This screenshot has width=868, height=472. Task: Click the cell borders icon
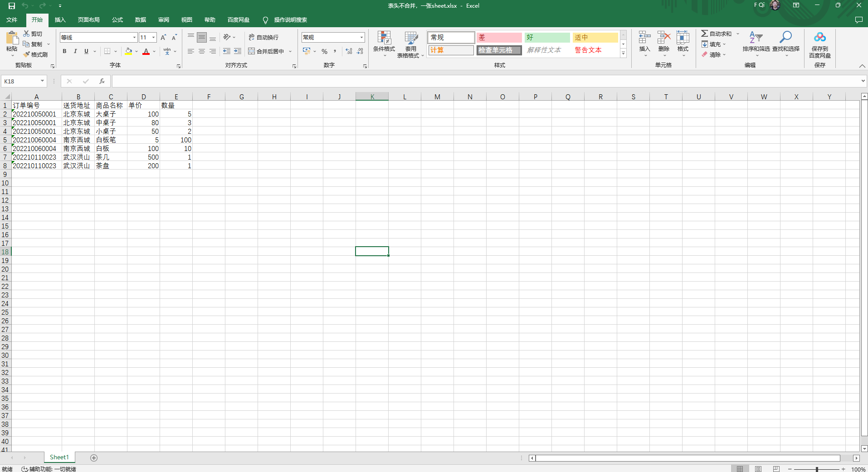click(107, 51)
